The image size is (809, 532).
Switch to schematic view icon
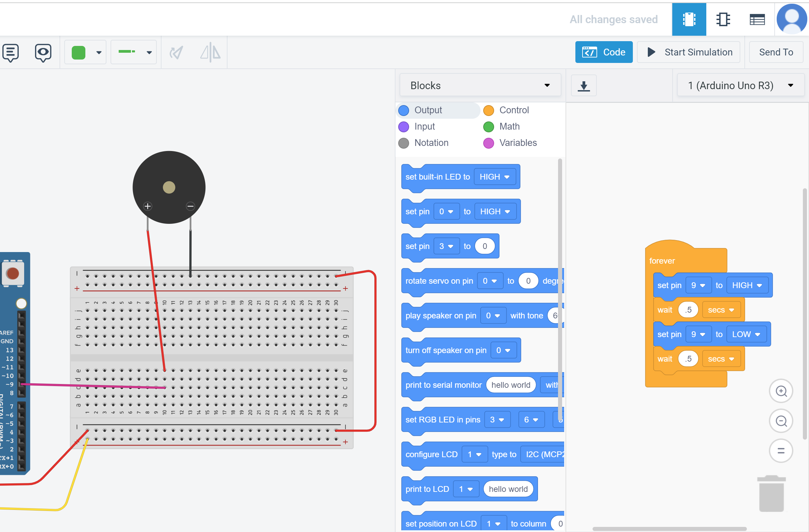(723, 19)
